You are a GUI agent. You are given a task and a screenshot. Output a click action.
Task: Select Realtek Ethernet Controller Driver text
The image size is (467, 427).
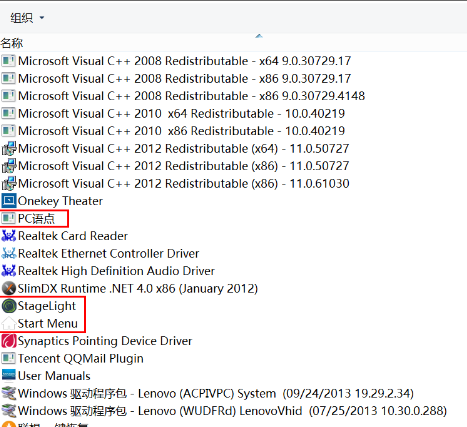tap(108, 254)
